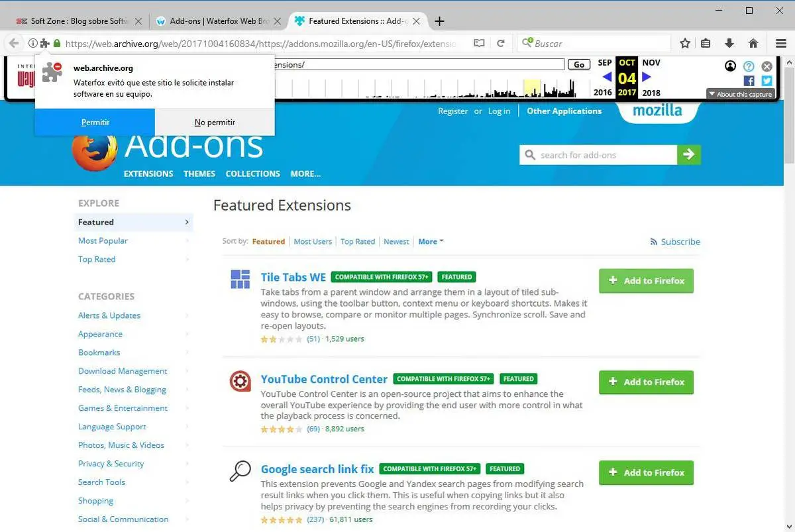Screen dimensions: 795x532
Task: Click the green padlock security icon
Action: (x=57, y=43)
